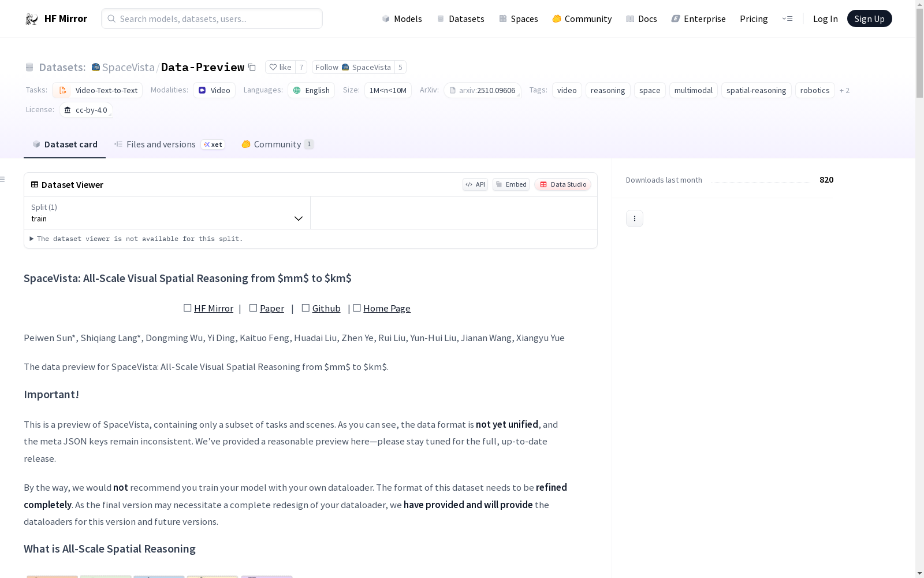Click the space tag
The width and height of the screenshot is (924, 578).
650,90
